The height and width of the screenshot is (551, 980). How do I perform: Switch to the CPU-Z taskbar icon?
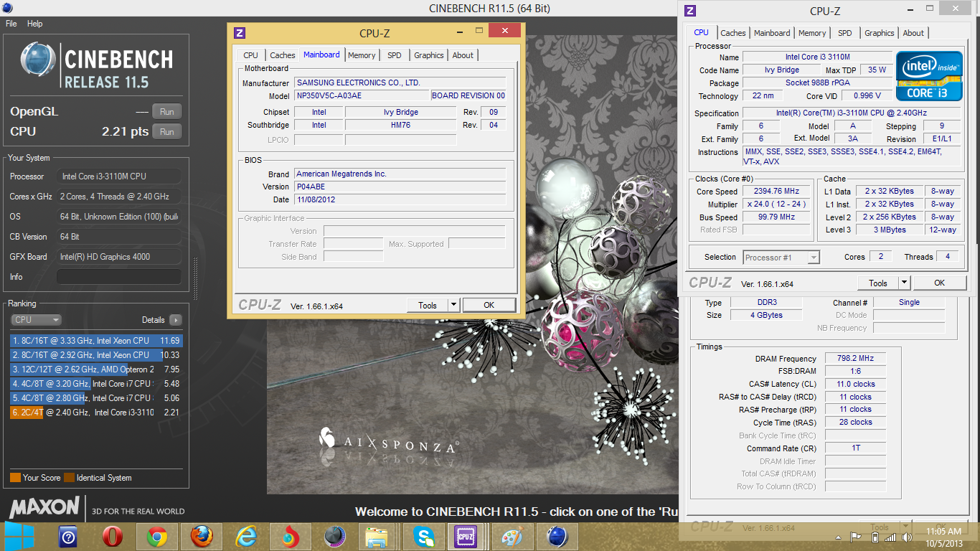pyautogui.click(x=467, y=537)
